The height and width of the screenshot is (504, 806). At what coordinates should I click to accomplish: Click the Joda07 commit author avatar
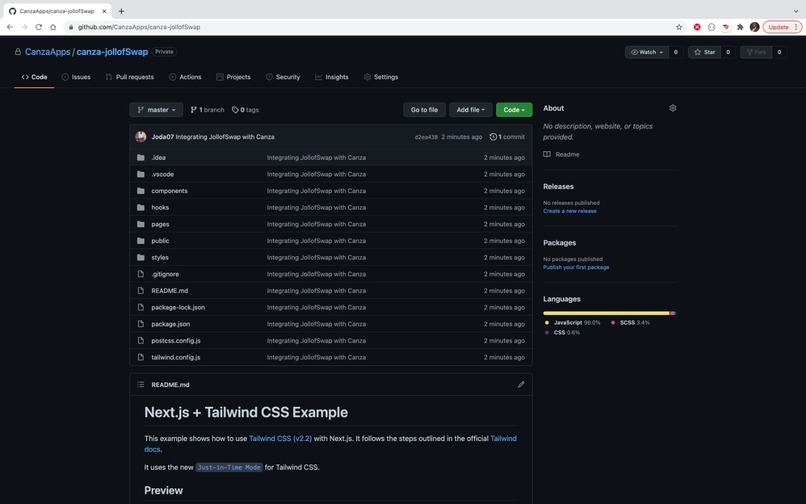140,137
